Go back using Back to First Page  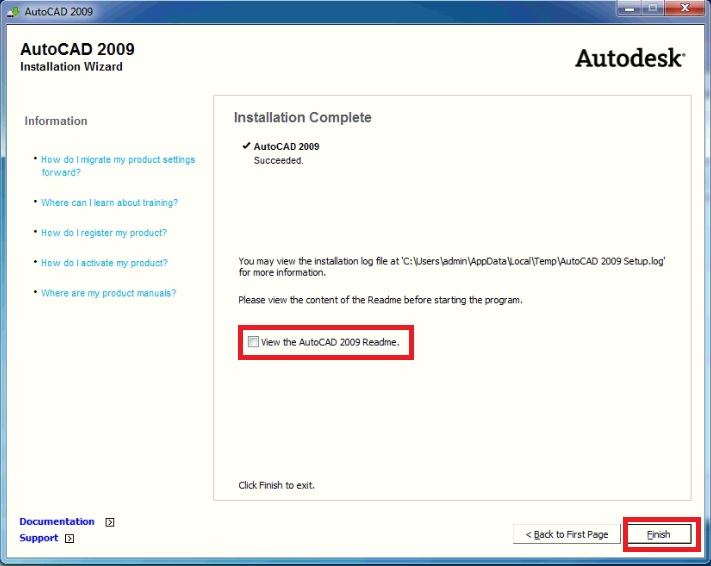(x=566, y=534)
